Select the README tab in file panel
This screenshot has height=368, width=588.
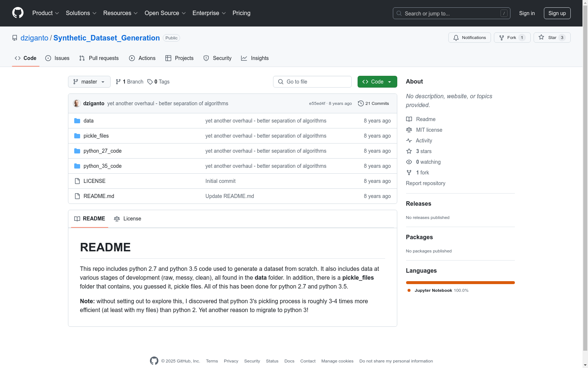tap(90, 219)
